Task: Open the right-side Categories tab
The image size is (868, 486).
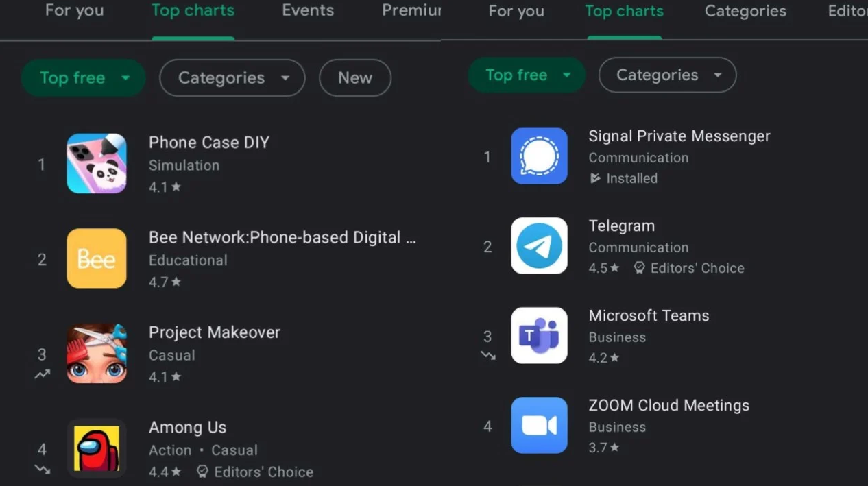Action: (x=745, y=12)
